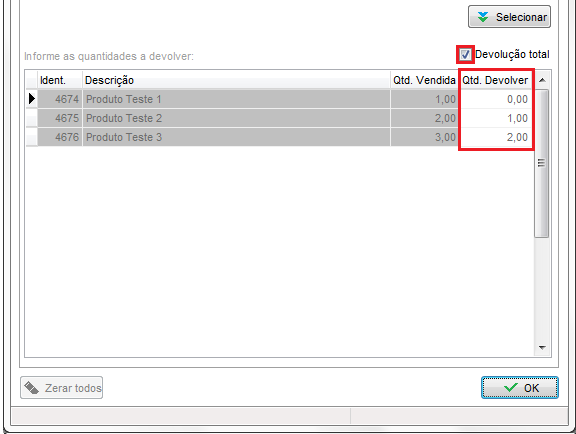Screen dimensions: 576x434
Task: Click the green arrows icon on Selecionar
Action: [483, 17]
